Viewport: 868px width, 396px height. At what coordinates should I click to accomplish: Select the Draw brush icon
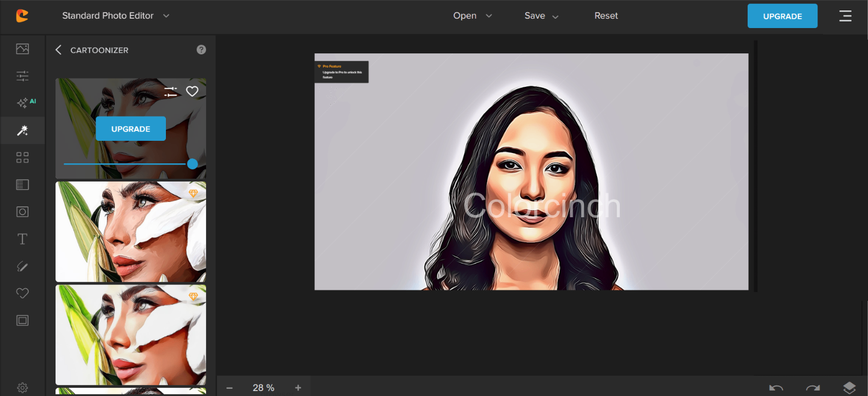(x=23, y=266)
